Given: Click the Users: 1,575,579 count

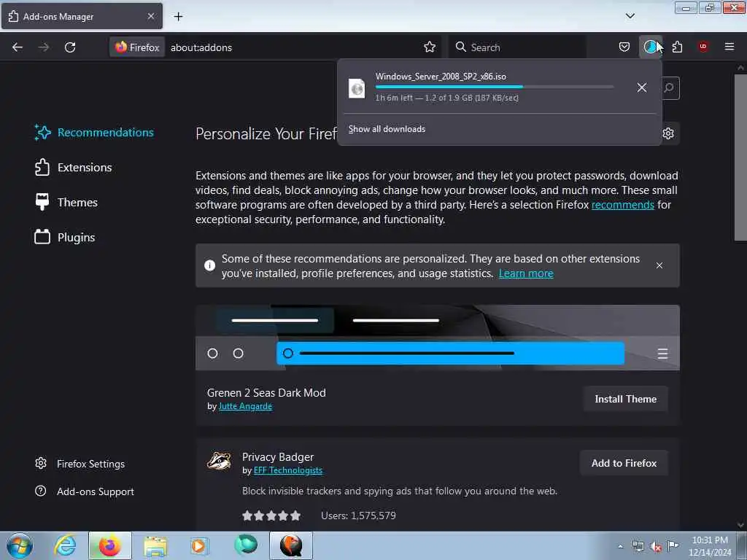Looking at the screenshot, I should 358,516.
